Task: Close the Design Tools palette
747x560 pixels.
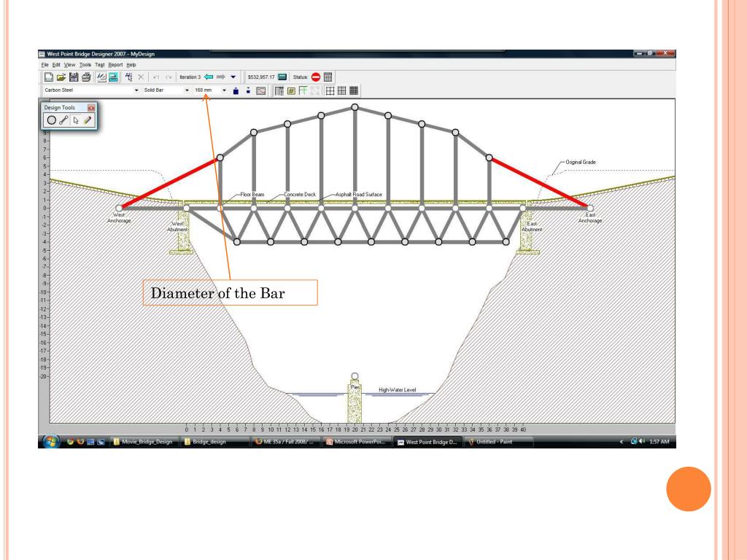Action: point(91,108)
